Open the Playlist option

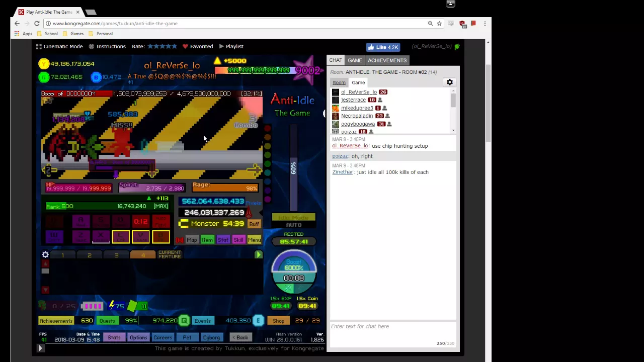coord(231,46)
